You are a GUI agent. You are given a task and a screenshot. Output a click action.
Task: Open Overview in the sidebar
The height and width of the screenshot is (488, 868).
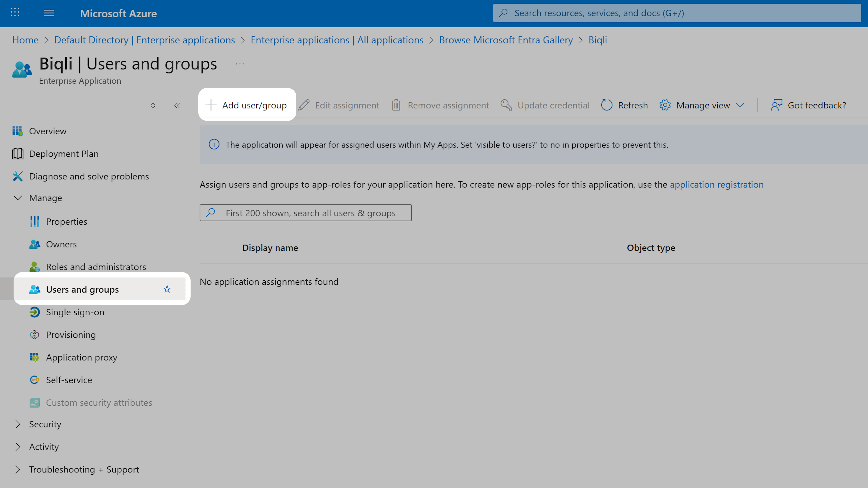tap(47, 131)
